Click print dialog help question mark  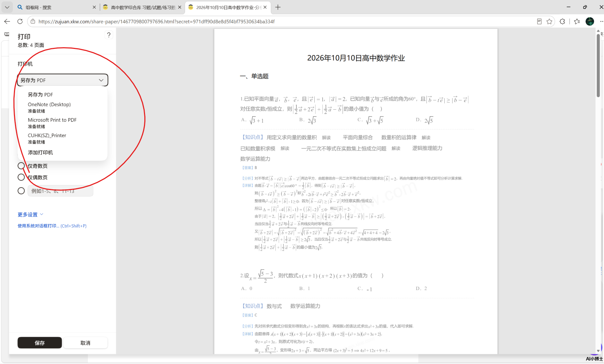pyautogui.click(x=109, y=35)
